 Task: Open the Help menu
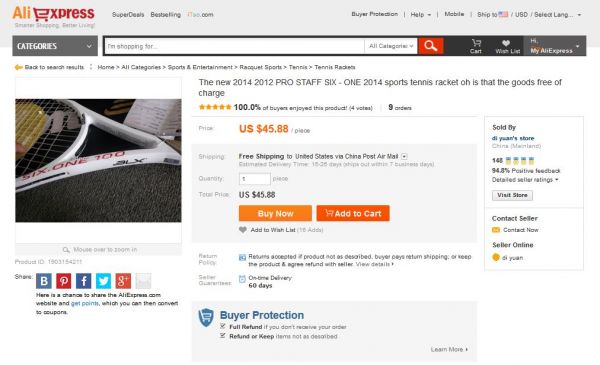coord(420,15)
